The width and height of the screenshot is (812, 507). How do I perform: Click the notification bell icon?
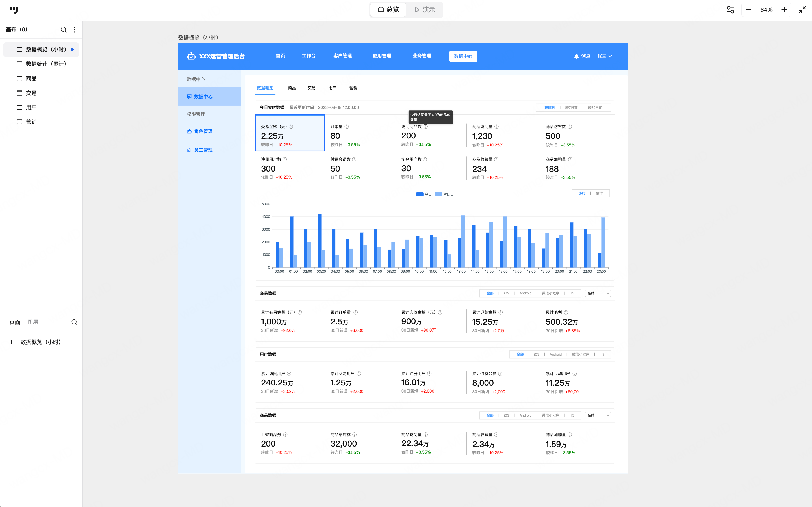[576, 56]
